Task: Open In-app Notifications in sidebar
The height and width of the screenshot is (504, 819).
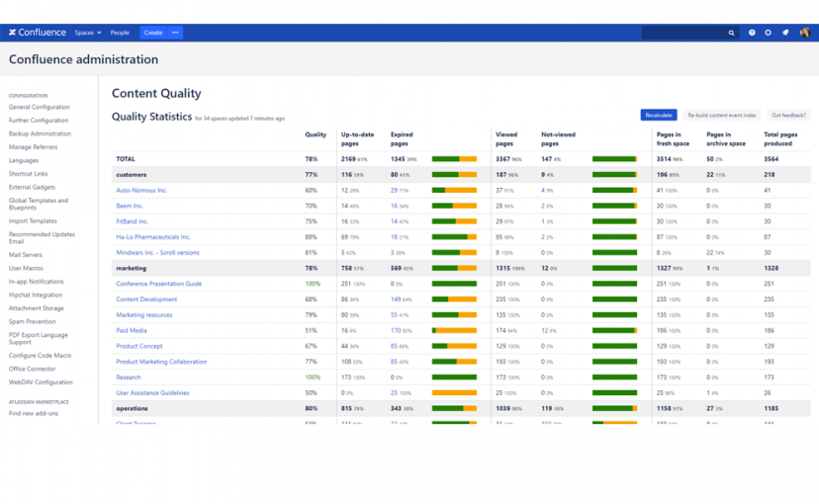Action: [36, 282]
